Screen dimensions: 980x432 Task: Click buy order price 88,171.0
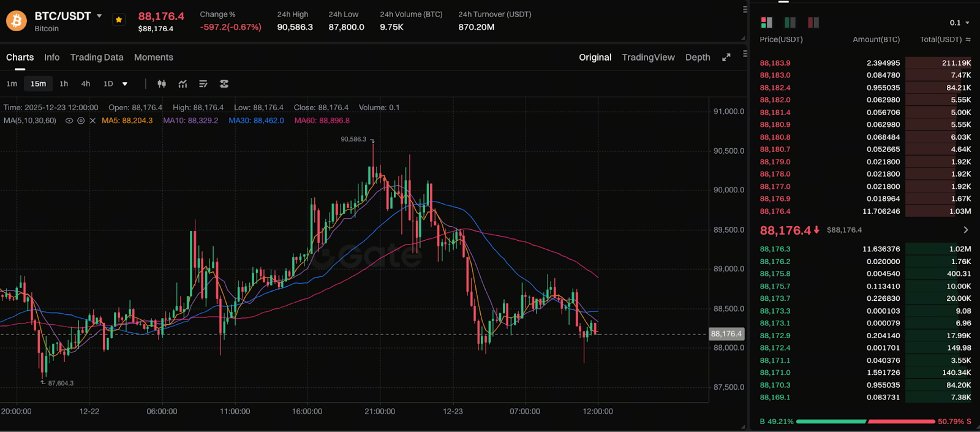point(775,373)
